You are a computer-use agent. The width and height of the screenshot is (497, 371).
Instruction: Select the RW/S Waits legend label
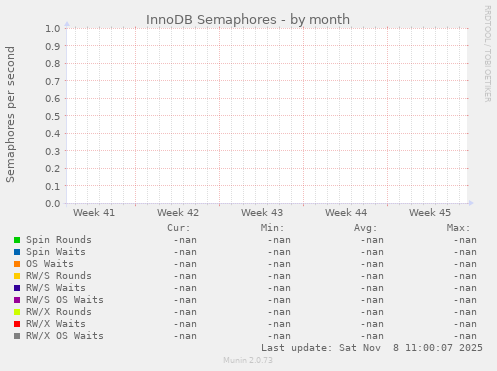click(x=56, y=288)
